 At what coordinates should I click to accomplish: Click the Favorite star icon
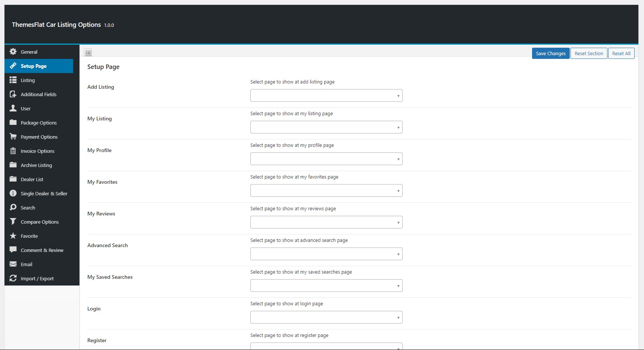click(x=13, y=236)
